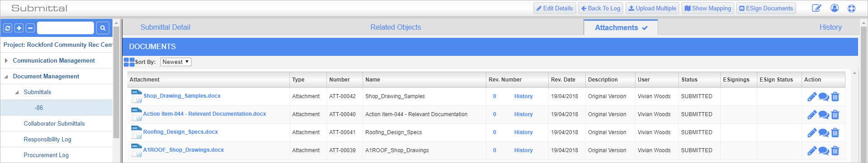The width and height of the screenshot is (868, 163).
Task: Click the Edit Details button
Action: [x=555, y=8]
